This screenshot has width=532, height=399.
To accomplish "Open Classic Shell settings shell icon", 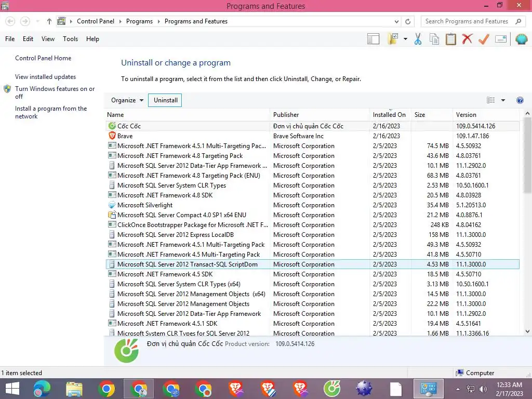I will (521, 39).
